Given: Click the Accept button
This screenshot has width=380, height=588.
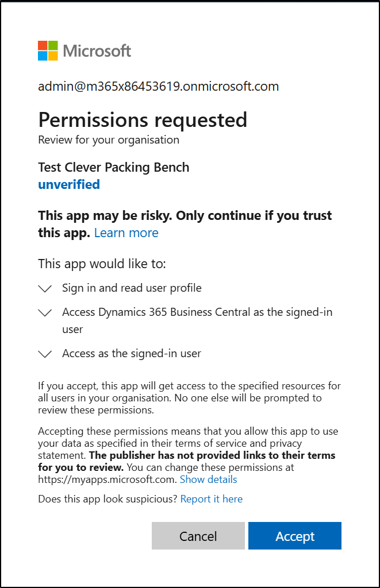Looking at the screenshot, I should (x=295, y=536).
